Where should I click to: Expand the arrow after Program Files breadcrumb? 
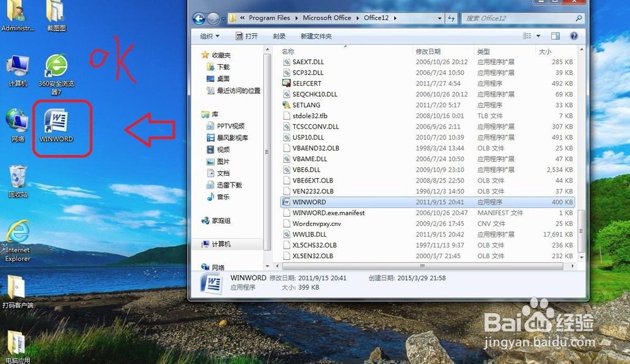[x=297, y=18]
